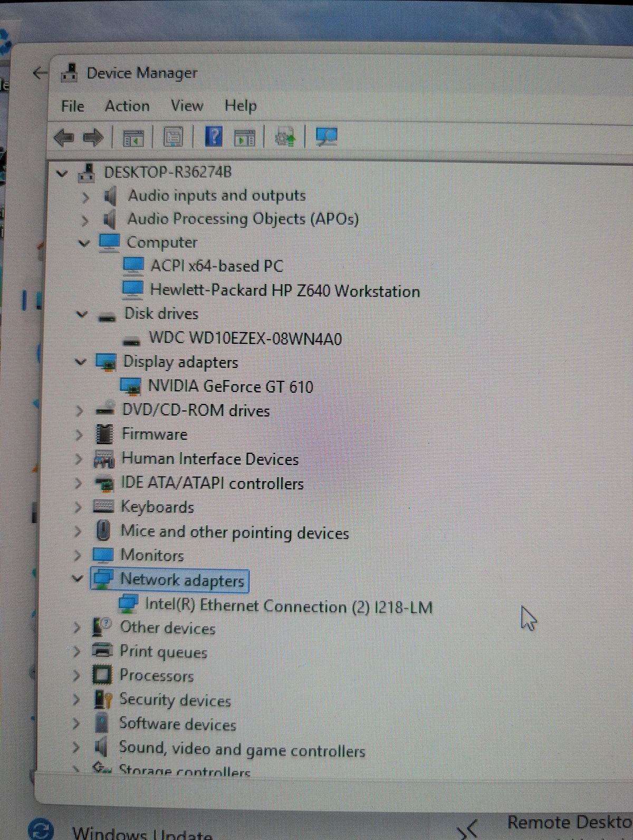Click Update device driver toolbar icon
633x840 pixels.
(285, 138)
